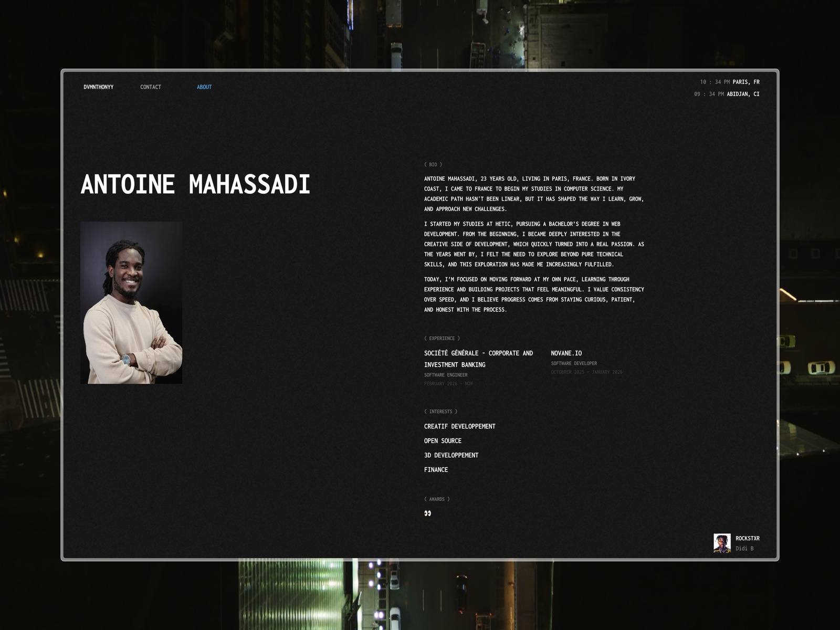Viewport: 840px width, 630px height.
Task: Click the portrait photo of Antoine
Action: click(131, 302)
